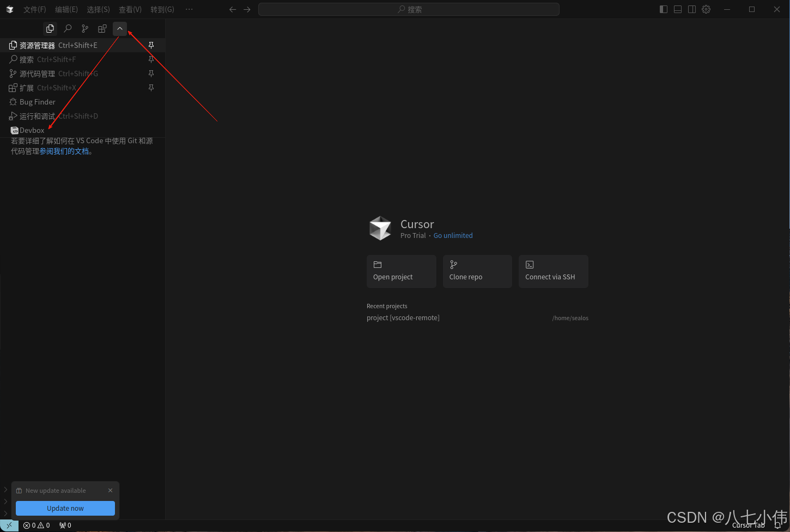Select the 资源管理器 entry in the views list
This screenshot has width=790, height=532.
(82, 45)
